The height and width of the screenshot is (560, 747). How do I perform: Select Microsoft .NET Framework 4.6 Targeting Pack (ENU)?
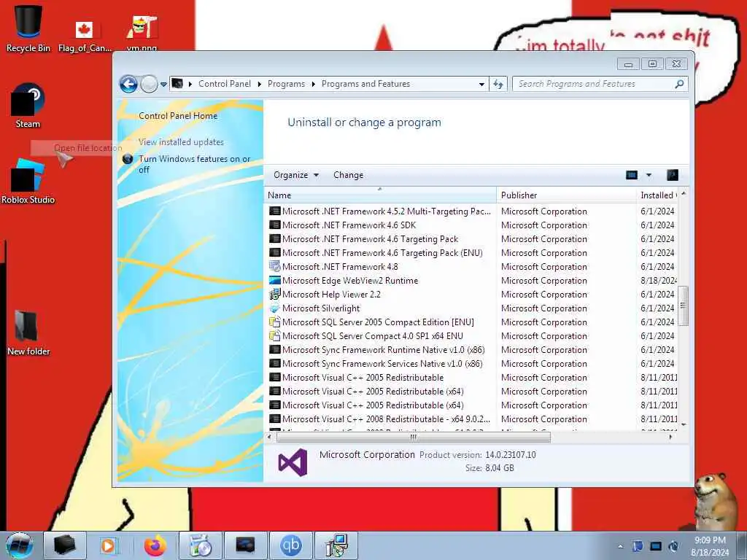click(472, 253)
